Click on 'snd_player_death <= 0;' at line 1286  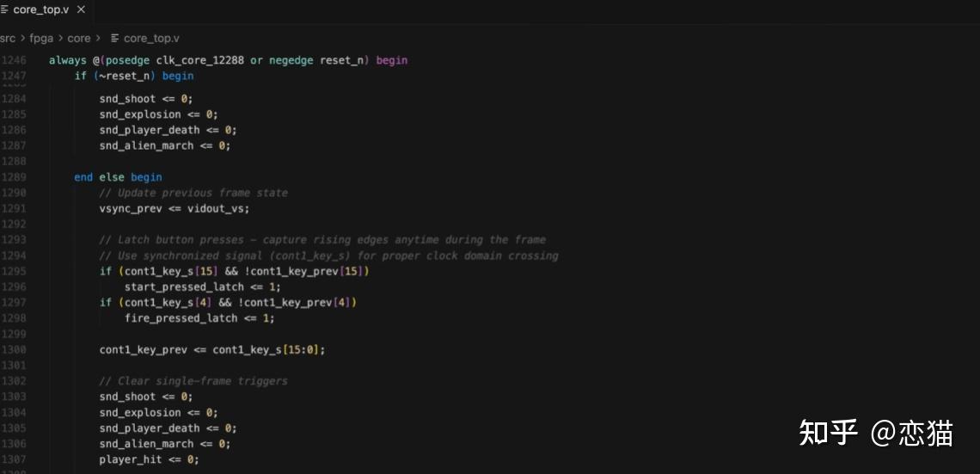(x=168, y=130)
